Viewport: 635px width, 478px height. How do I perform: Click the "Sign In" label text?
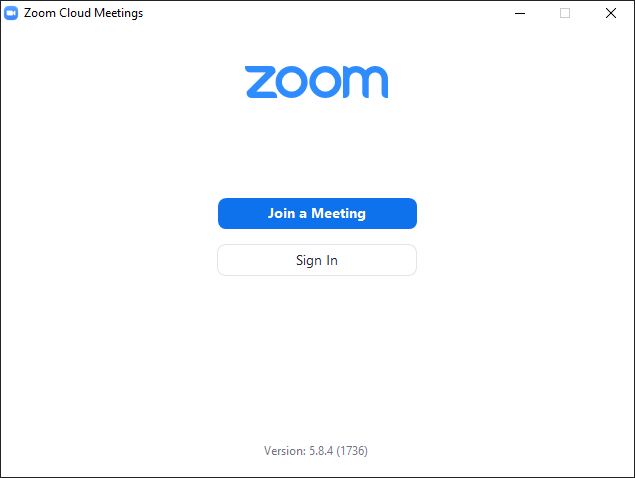(x=317, y=260)
